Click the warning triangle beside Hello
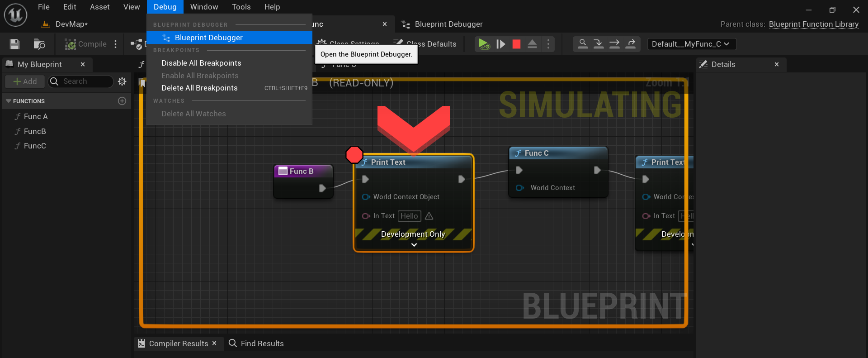This screenshot has width=868, height=358. pos(429,216)
